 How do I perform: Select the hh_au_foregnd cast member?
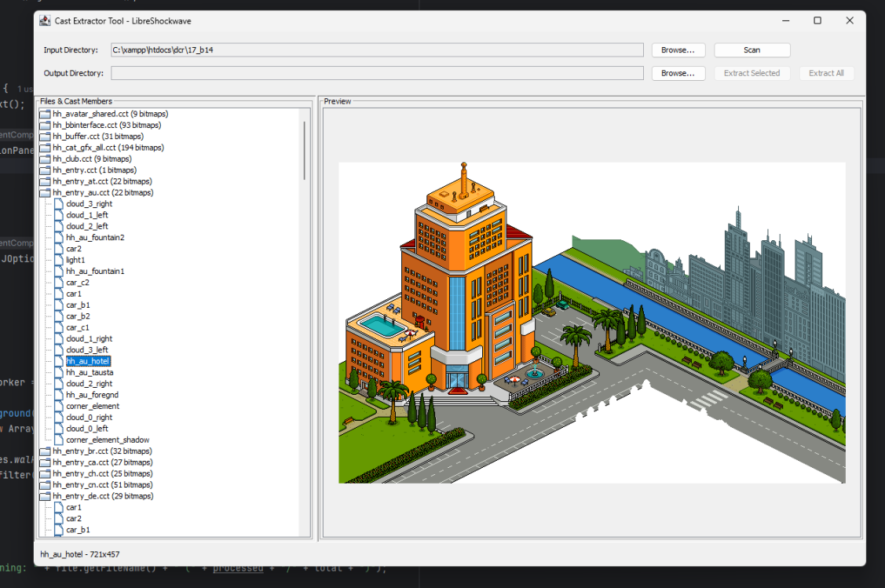(x=92, y=395)
